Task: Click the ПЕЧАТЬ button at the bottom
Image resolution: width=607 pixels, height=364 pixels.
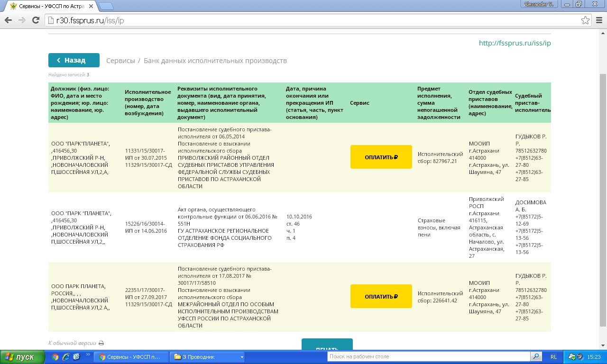Action: [327, 344]
